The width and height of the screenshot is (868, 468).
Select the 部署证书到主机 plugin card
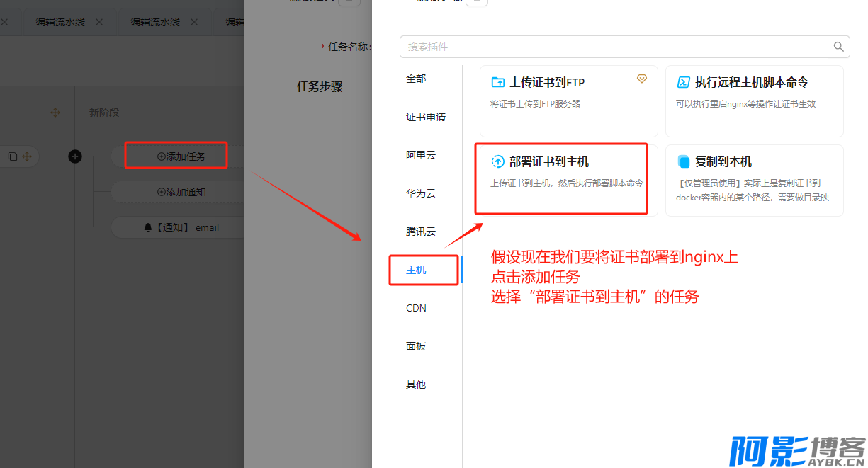(x=561, y=178)
